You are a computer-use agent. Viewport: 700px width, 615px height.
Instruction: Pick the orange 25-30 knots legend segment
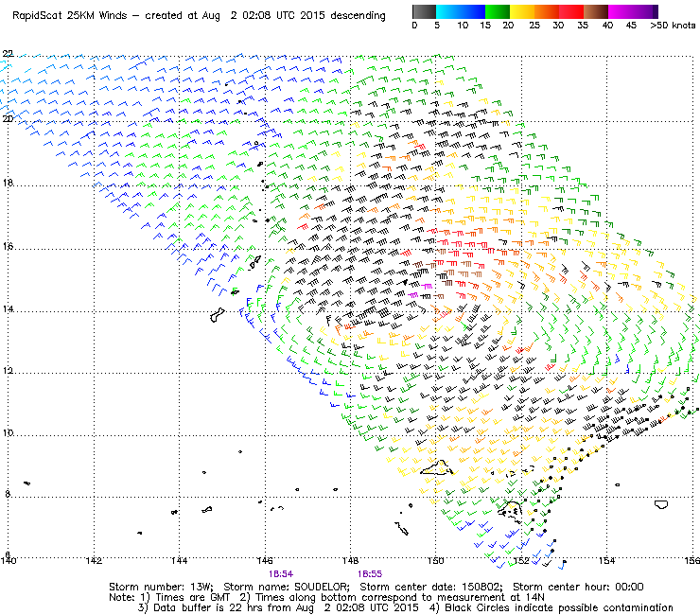point(547,11)
